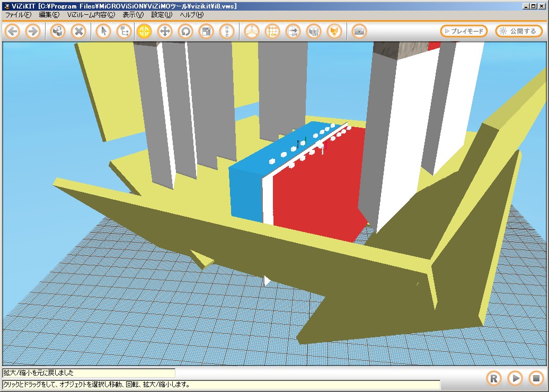The width and height of the screenshot is (549, 392).
Task: Click the 公開する button
Action: (x=519, y=31)
